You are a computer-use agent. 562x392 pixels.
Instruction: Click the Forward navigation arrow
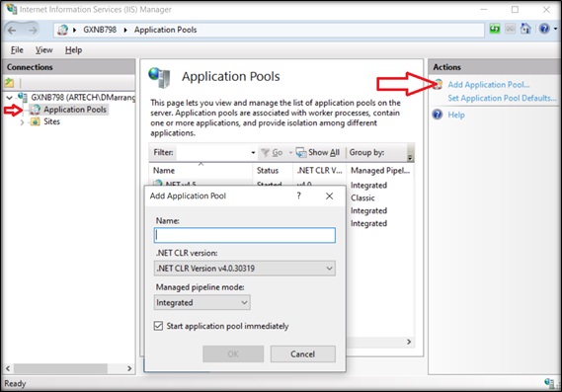33,31
